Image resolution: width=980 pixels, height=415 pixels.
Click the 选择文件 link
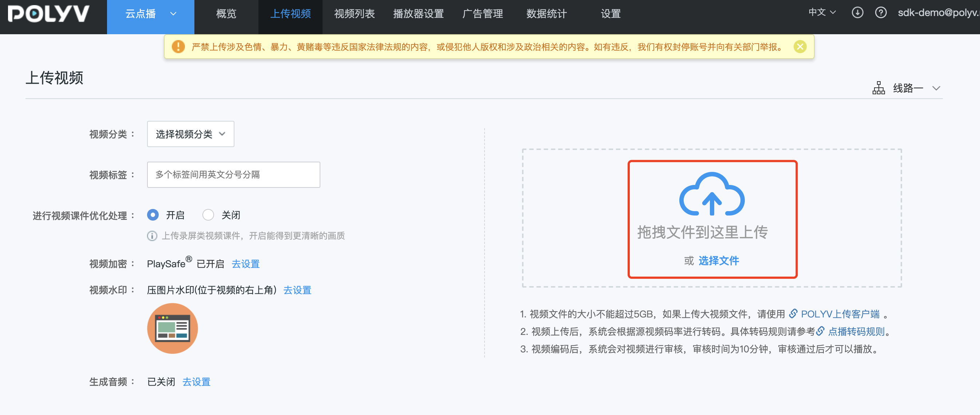click(x=718, y=261)
